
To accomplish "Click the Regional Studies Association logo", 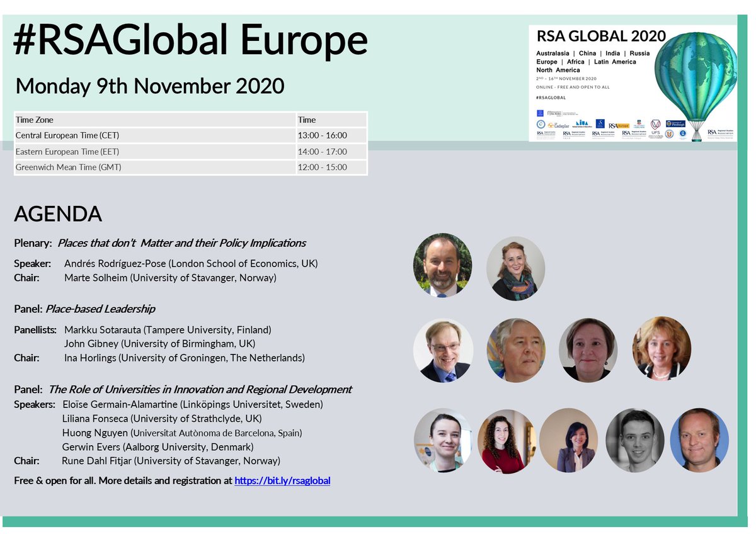I will (x=719, y=133).
